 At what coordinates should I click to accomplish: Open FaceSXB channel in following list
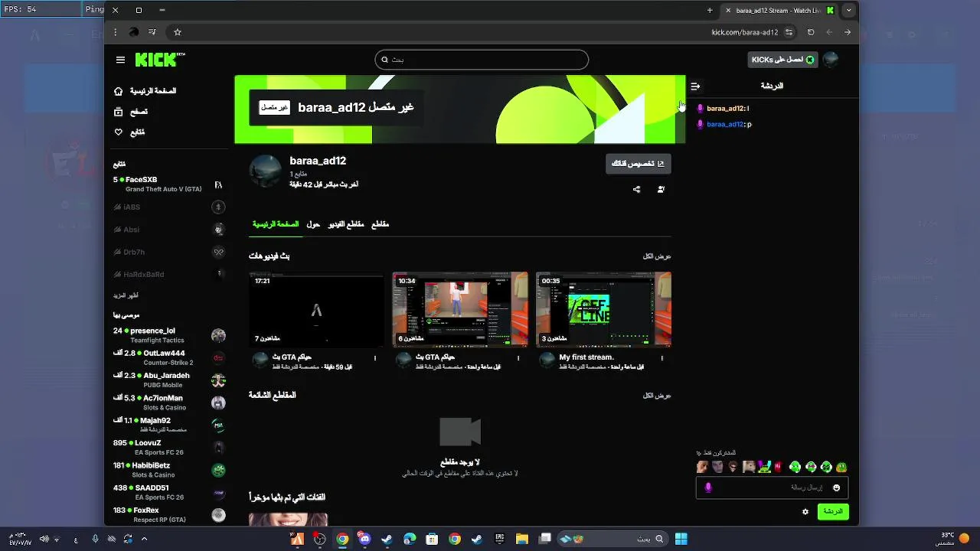tap(168, 184)
